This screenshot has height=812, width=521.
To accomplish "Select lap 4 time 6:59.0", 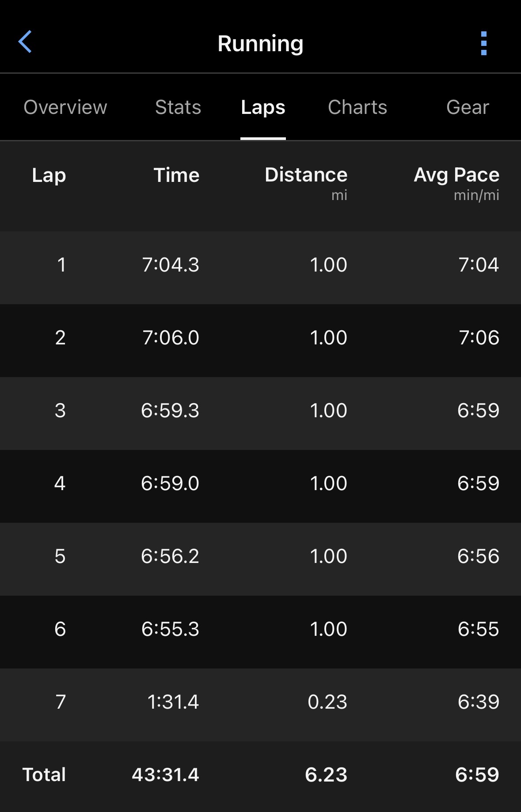I will click(x=170, y=483).
